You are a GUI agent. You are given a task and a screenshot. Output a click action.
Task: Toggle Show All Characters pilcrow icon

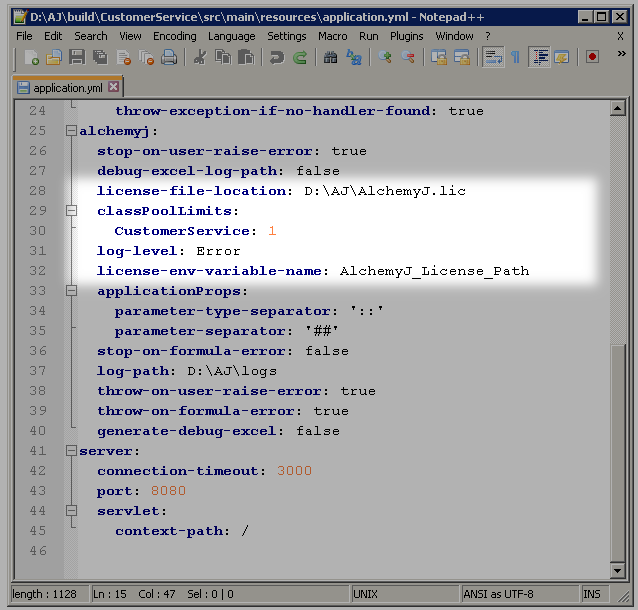[516, 57]
